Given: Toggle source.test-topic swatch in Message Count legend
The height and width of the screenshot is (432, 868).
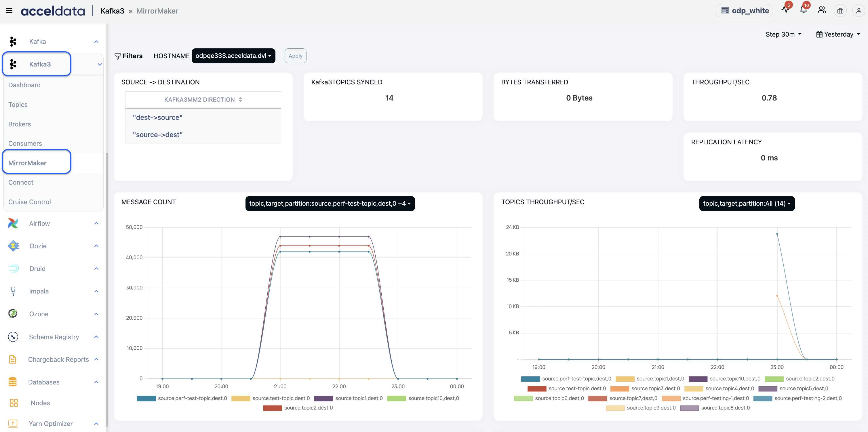Looking at the screenshot, I should click(x=241, y=398).
